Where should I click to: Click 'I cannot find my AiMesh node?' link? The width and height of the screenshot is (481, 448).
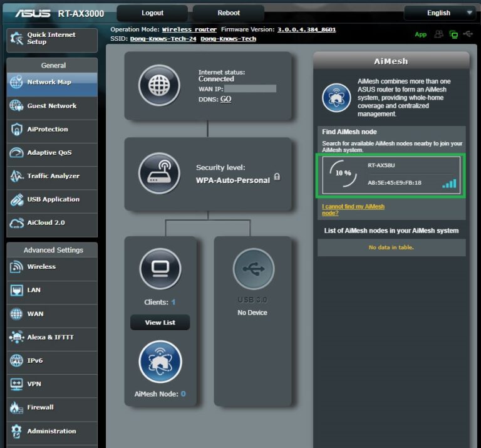(353, 209)
